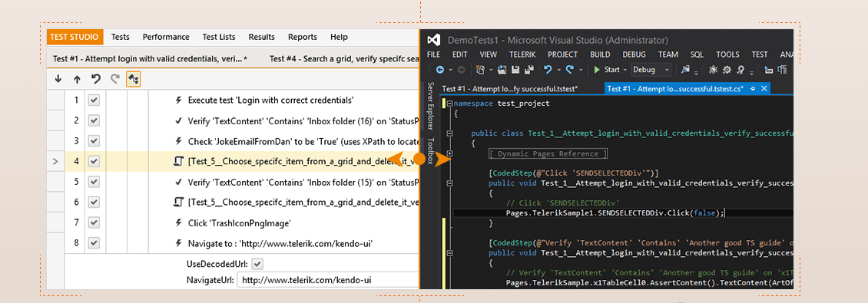Toggle the highlighted sync steps icon in Test Studio
This screenshot has width=868, height=303.
(134, 79)
